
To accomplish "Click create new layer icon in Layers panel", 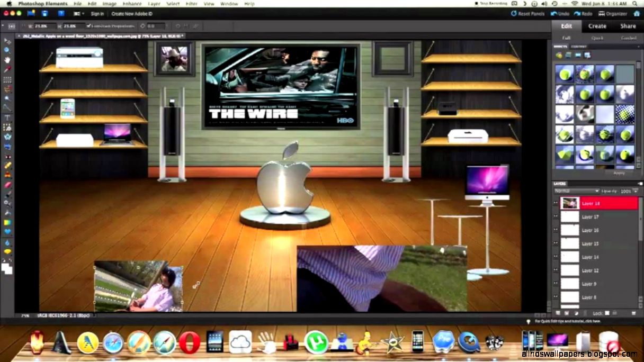I will 557,313.
